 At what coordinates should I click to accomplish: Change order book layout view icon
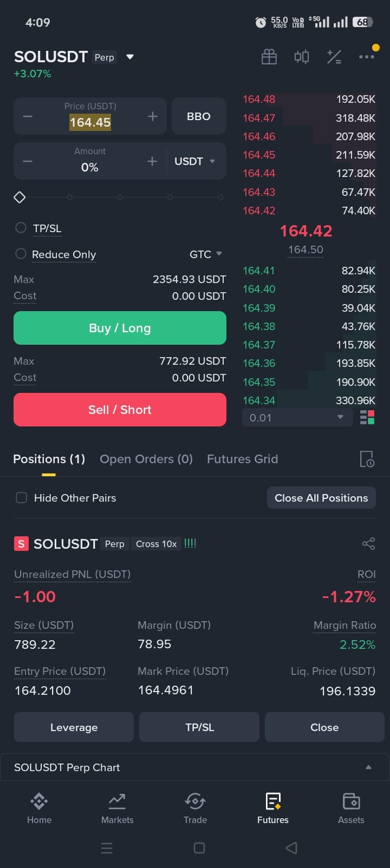pyautogui.click(x=367, y=417)
